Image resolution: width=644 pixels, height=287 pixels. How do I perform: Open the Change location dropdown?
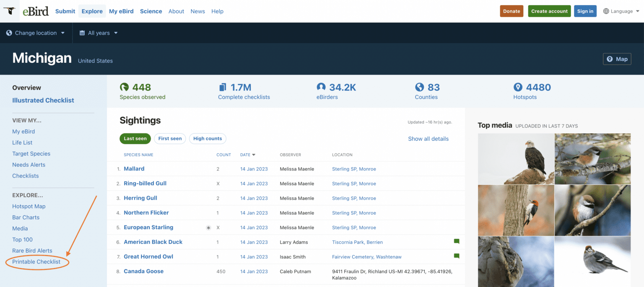[x=36, y=33]
